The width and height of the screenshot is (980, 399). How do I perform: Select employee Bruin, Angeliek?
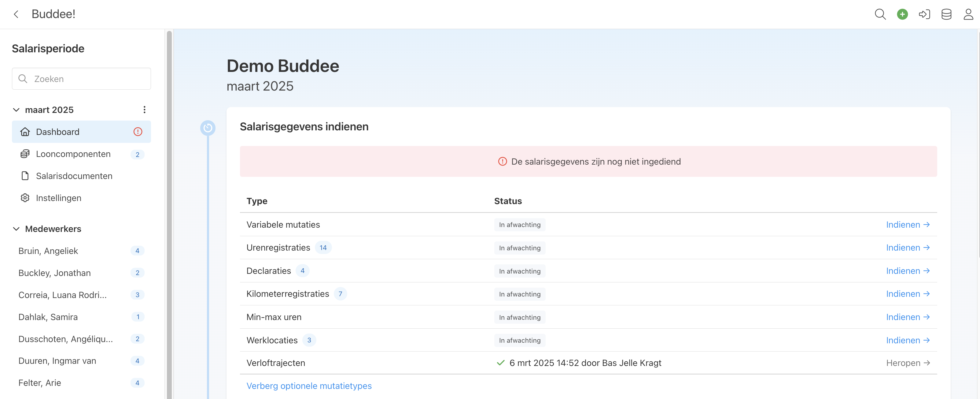(48, 251)
